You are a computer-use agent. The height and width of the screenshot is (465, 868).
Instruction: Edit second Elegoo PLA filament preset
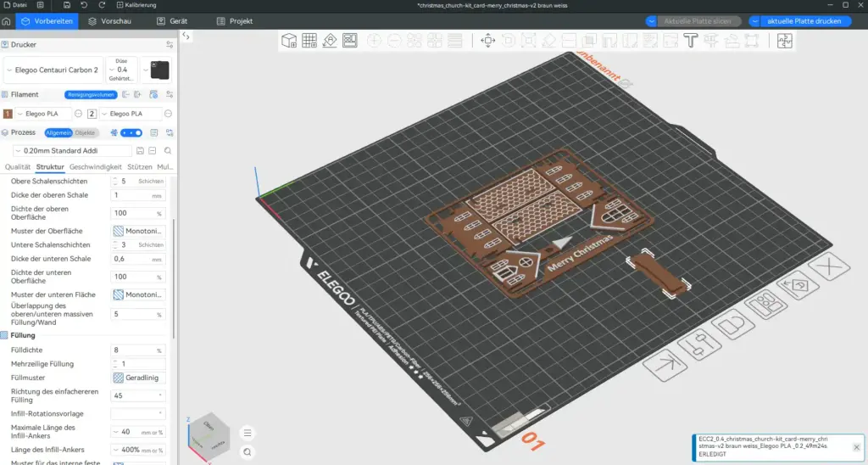click(169, 114)
